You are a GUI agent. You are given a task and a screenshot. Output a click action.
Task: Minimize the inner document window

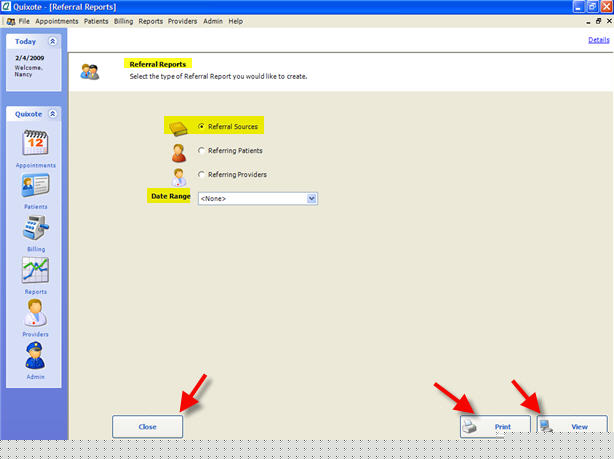pos(588,22)
